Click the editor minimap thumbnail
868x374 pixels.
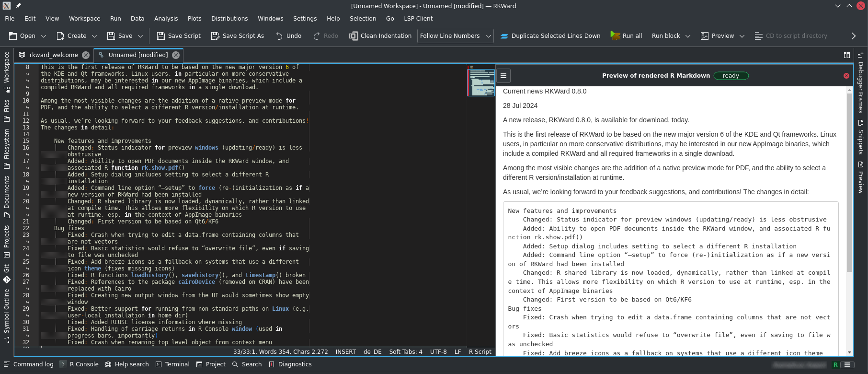(x=481, y=82)
